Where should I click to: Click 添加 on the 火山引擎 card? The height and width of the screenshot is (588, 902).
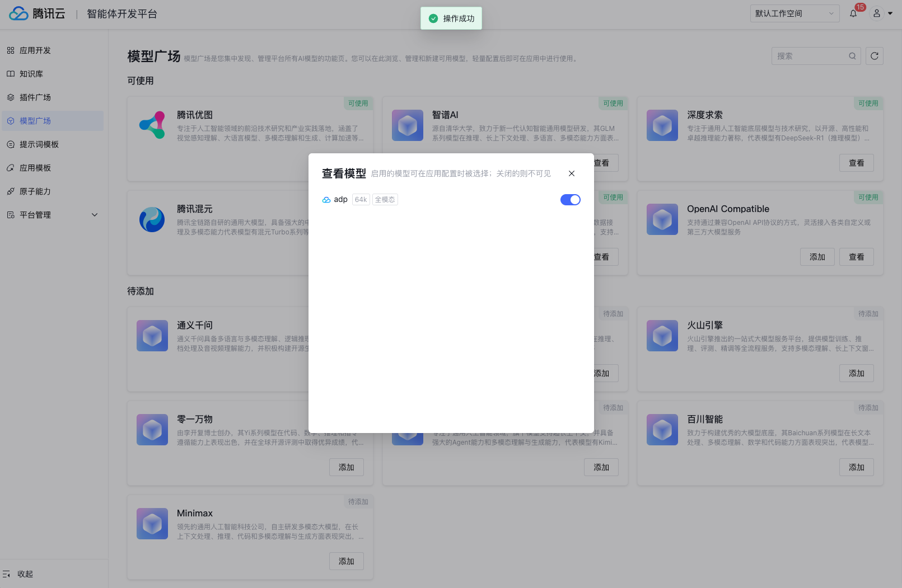857,373
